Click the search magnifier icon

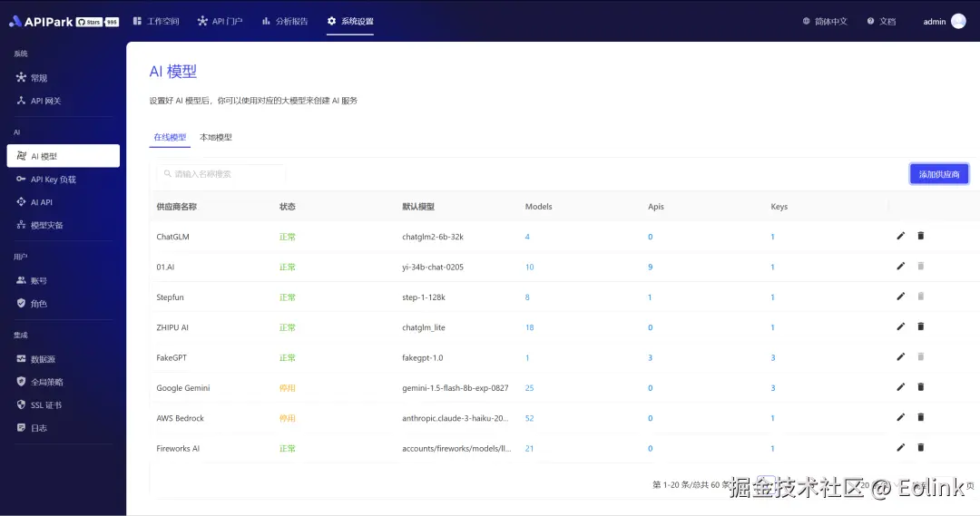point(168,174)
